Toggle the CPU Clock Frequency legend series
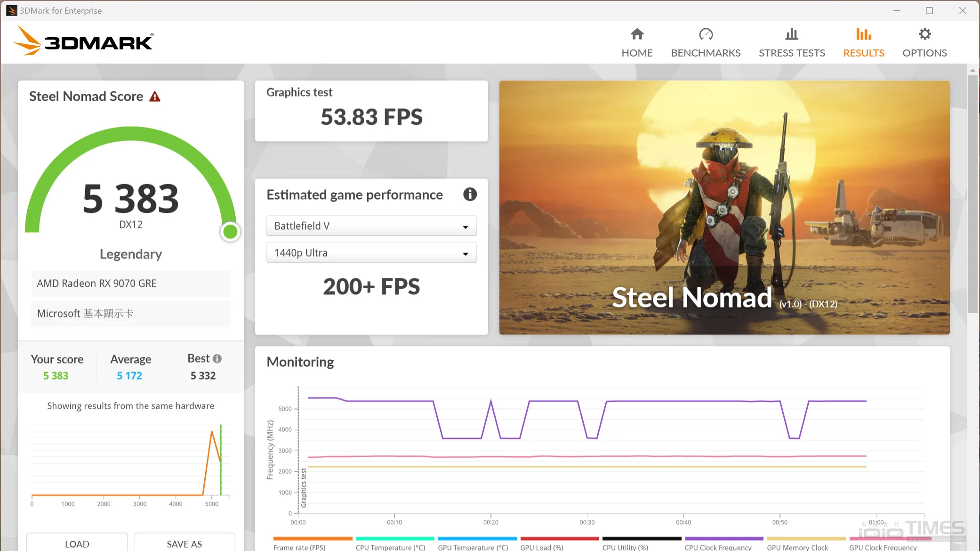The image size is (980, 551). click(724, 544)
